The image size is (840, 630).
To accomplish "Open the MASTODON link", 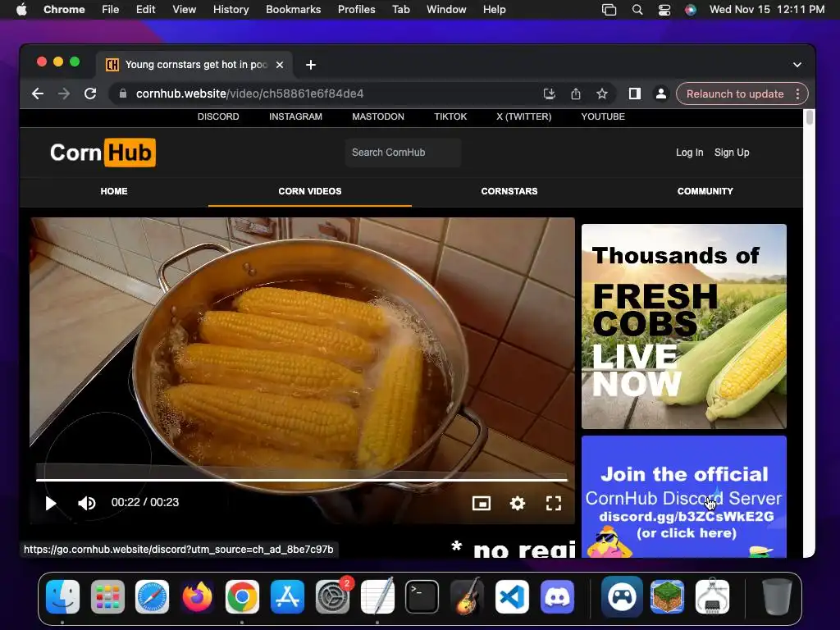I will point(378,116).
